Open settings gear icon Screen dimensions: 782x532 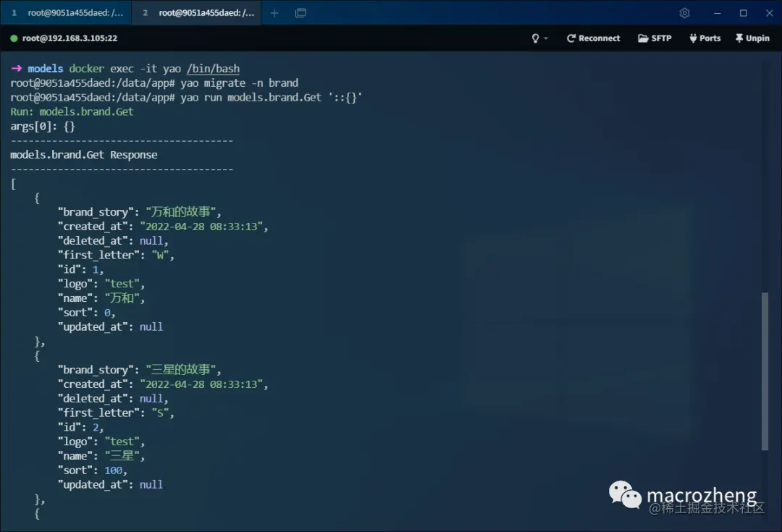[x=684, y=13]
